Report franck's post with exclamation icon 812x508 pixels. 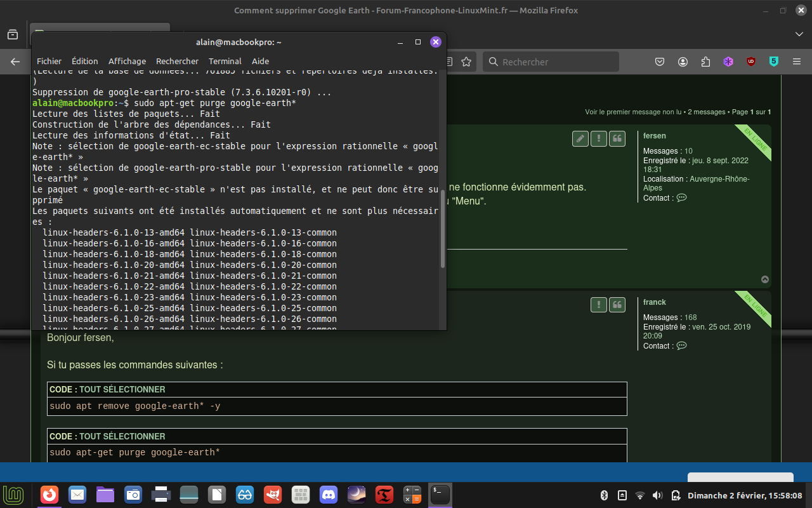pos(599,305)
